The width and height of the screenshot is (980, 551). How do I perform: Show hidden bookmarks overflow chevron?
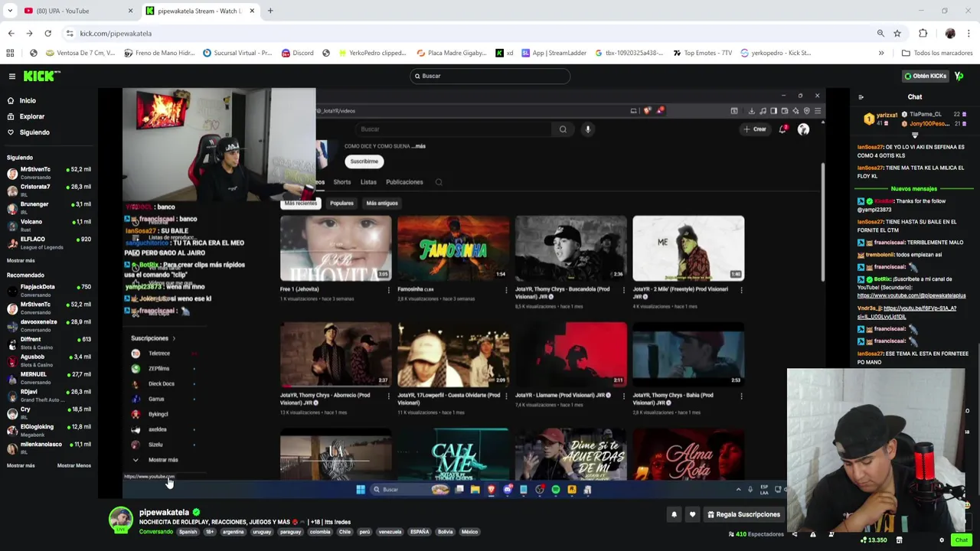coord(881,53)
